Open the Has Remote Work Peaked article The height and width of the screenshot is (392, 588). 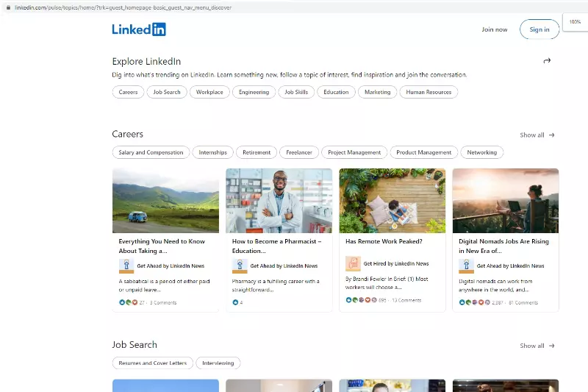pos(384,241)
